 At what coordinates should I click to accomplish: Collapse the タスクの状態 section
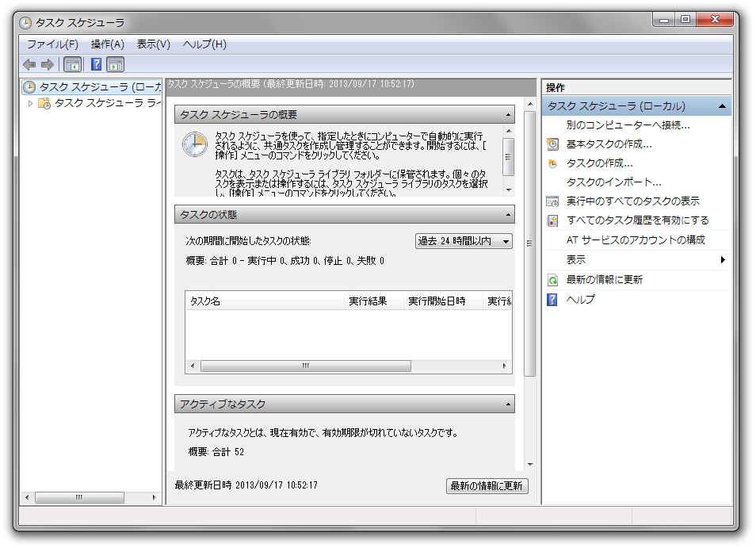coord(507,214)
